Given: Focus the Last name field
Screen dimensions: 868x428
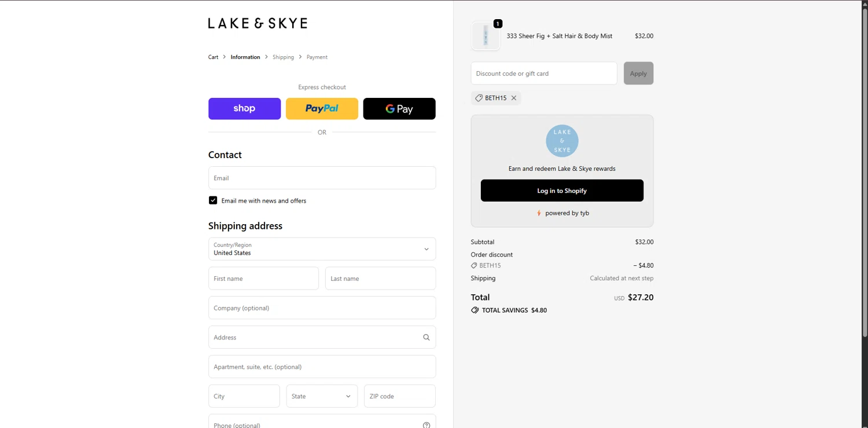Looking at the screenshot, I should 380,279.
